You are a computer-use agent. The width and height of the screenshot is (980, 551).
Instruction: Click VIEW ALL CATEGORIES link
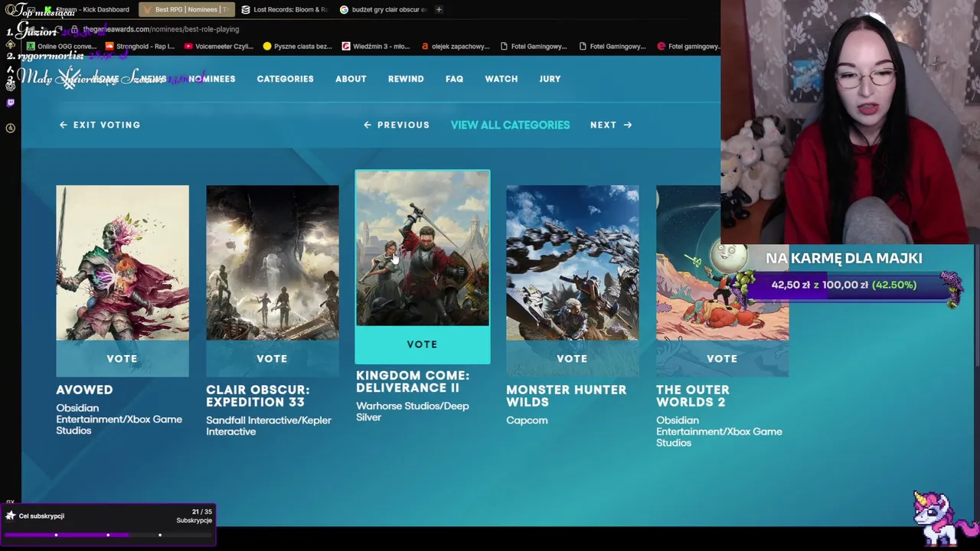point(510,125)
